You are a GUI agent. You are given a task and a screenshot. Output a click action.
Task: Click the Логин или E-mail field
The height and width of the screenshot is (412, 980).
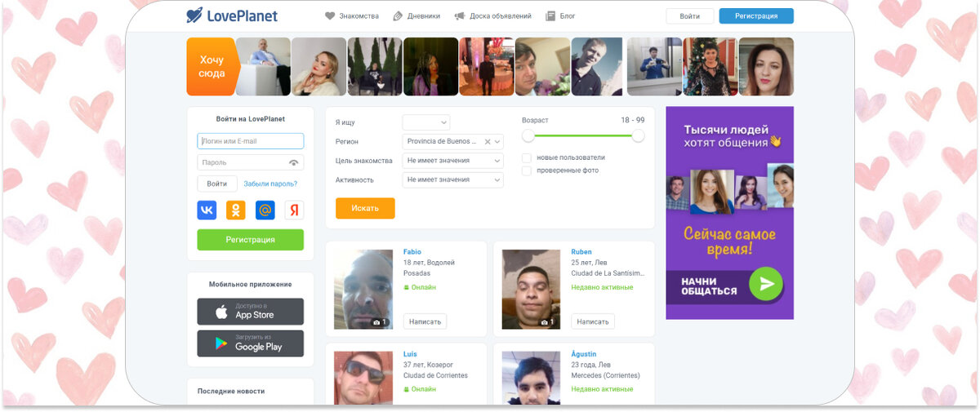(251, 141)
